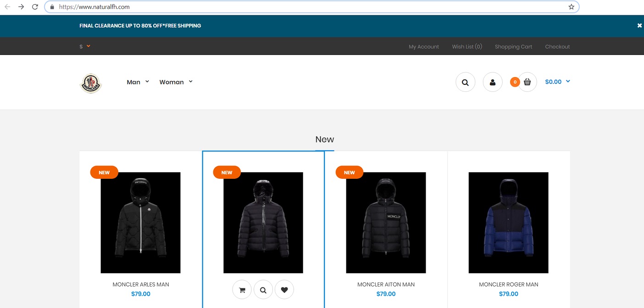Screen dimensions: 644x308
Task: Click the NEW badge on Aiton jacket
Action: click(350, 172)
